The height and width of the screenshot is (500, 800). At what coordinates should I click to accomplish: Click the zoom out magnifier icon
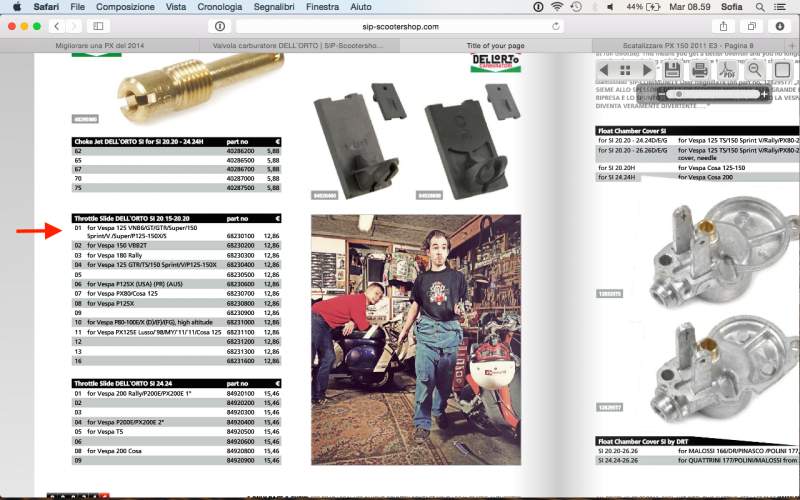[755, 70]
